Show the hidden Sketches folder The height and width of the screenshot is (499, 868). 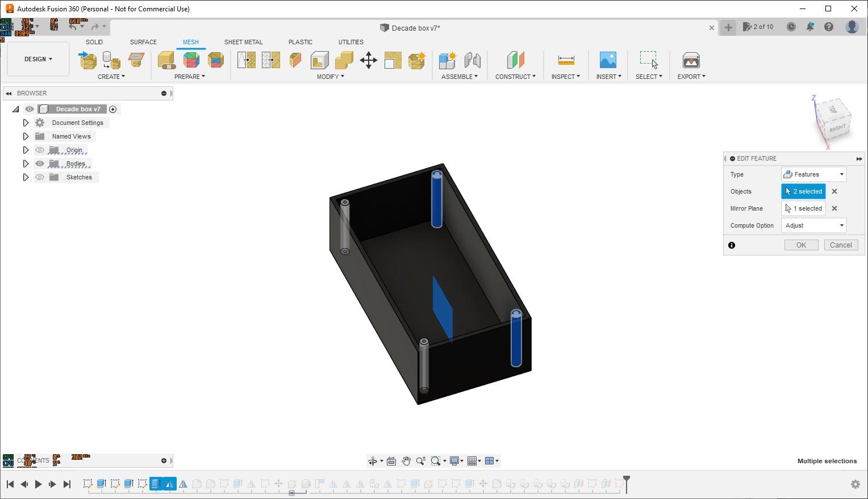tap(40, 177)
